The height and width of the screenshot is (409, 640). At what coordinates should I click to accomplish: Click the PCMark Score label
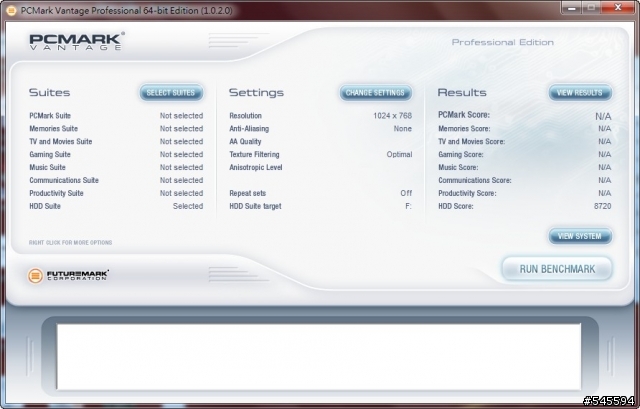point(464,115)
